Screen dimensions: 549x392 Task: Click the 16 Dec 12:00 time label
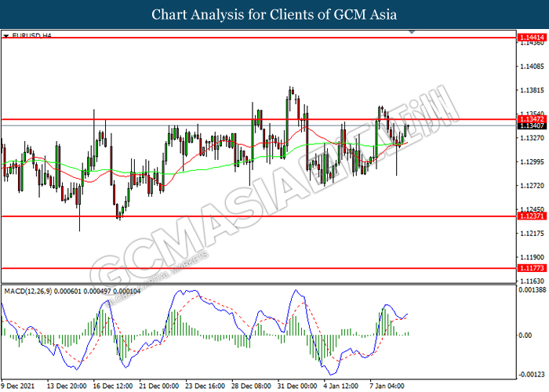pyautogui.click(x=113, y=386)
